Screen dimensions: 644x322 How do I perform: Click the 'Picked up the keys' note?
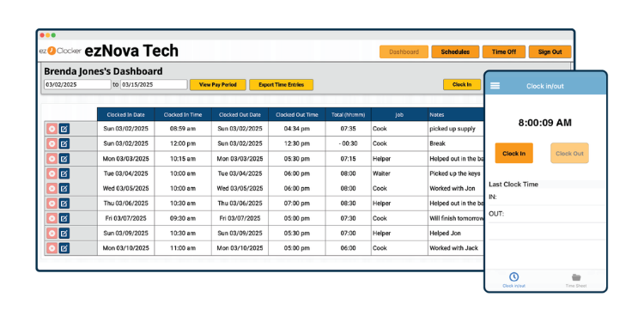pyautogui.click(x=454, y=173)
